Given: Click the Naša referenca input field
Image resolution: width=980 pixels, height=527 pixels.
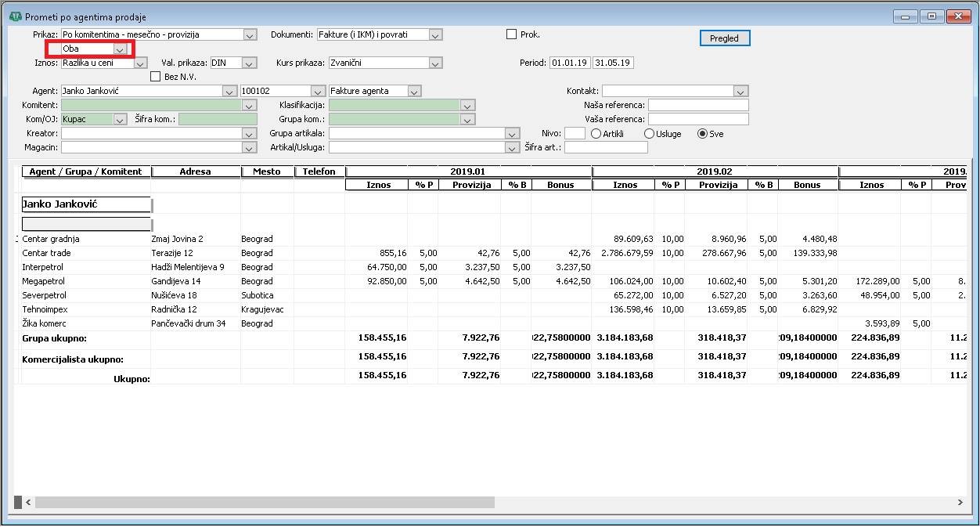Looking at the screenshot, I should tap(698, 105).
